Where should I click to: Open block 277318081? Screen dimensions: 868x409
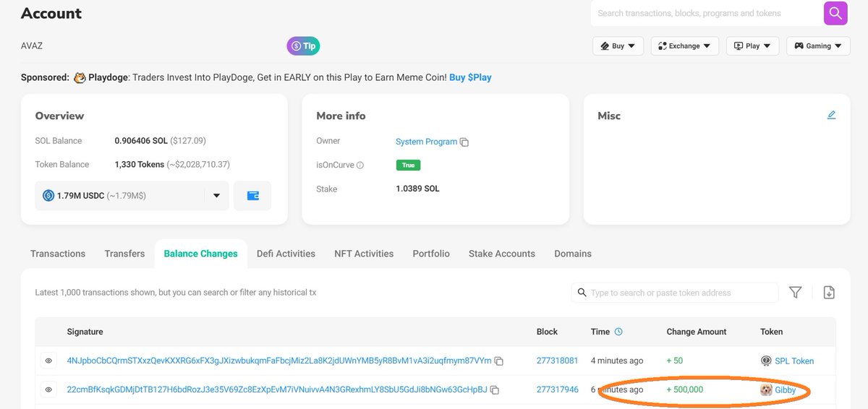[x=557, y=361]
